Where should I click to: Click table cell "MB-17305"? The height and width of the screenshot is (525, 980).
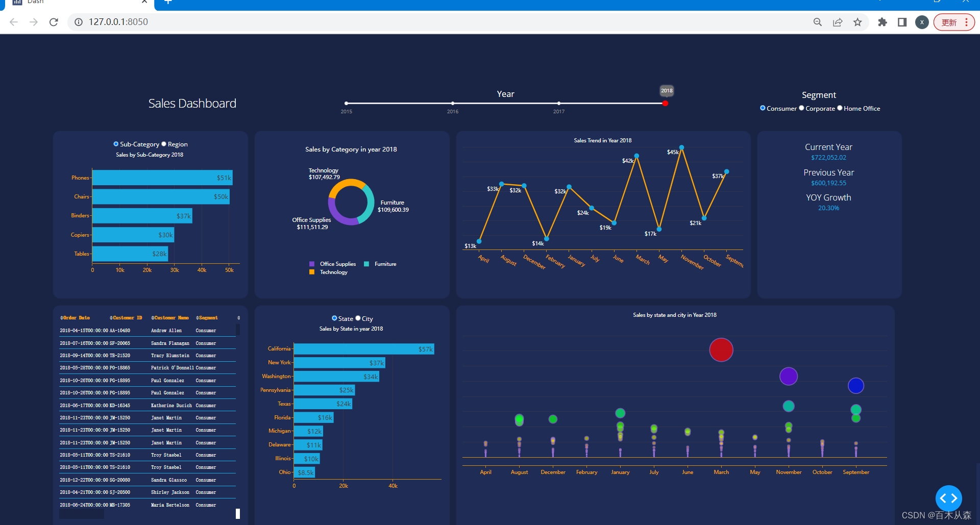[x=120, y=505]
